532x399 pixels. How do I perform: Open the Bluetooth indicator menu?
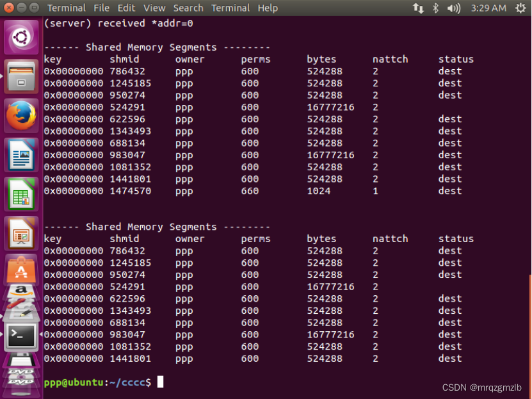point(435,8)
